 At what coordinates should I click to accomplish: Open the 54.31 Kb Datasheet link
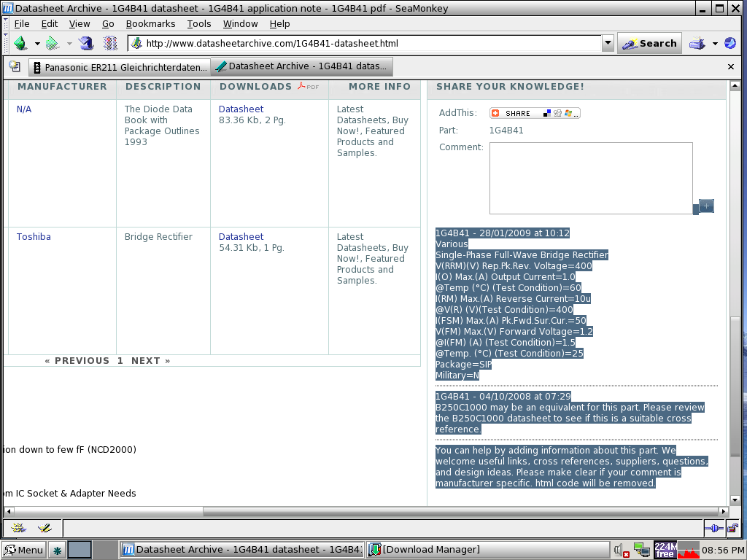coord(241,237)
